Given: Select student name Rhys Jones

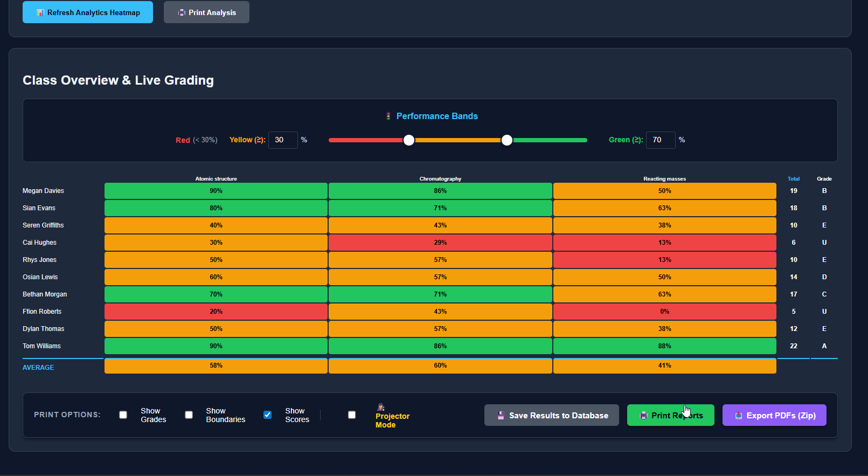Looking at the screenshot, I should [39, 260].
